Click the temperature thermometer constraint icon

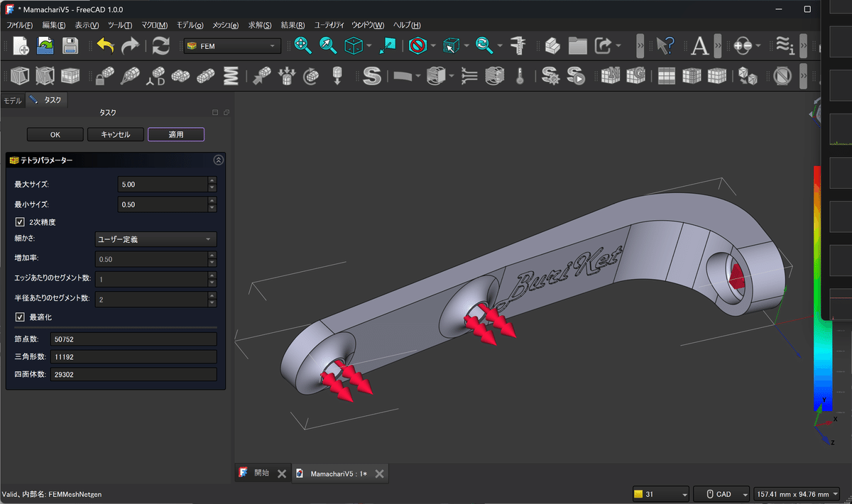(520, 75)
